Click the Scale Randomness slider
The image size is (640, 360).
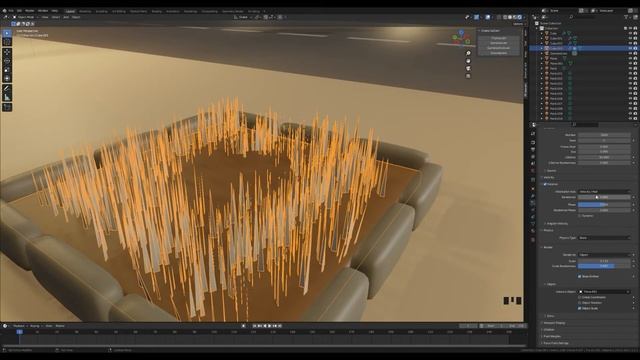click(604, 266)
